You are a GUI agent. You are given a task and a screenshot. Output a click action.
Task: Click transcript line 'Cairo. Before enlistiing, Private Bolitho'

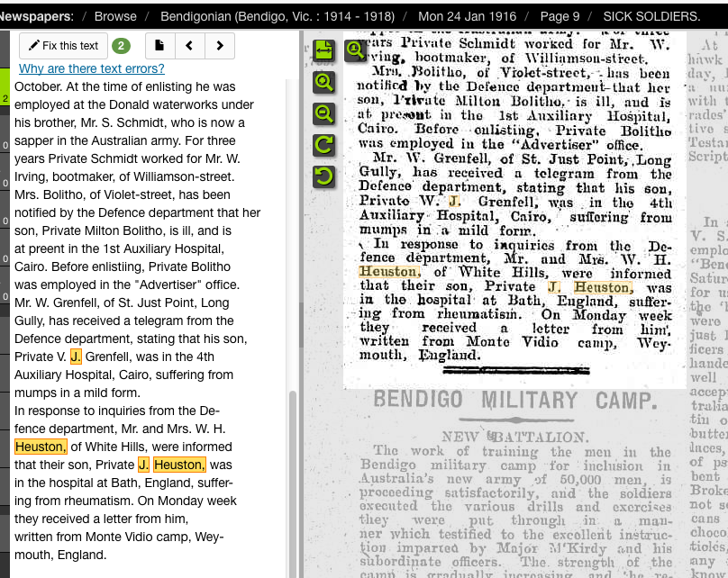(x=123, y=267)
